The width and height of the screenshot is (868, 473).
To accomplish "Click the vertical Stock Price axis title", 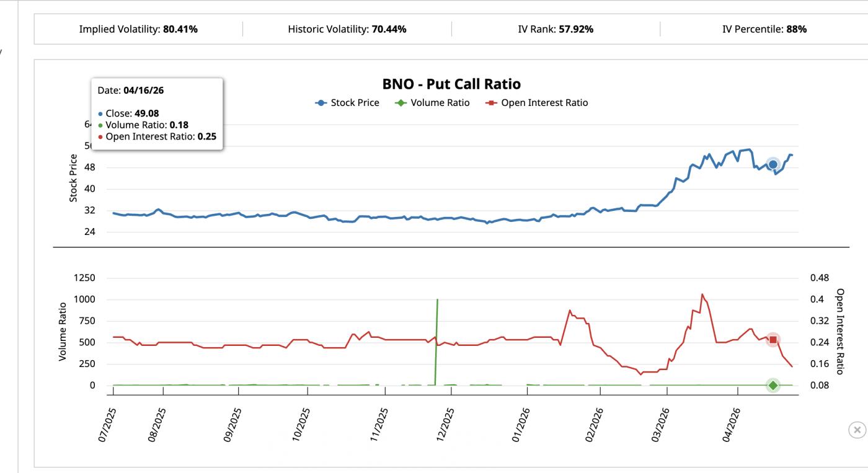I will (x=73, y=178).
